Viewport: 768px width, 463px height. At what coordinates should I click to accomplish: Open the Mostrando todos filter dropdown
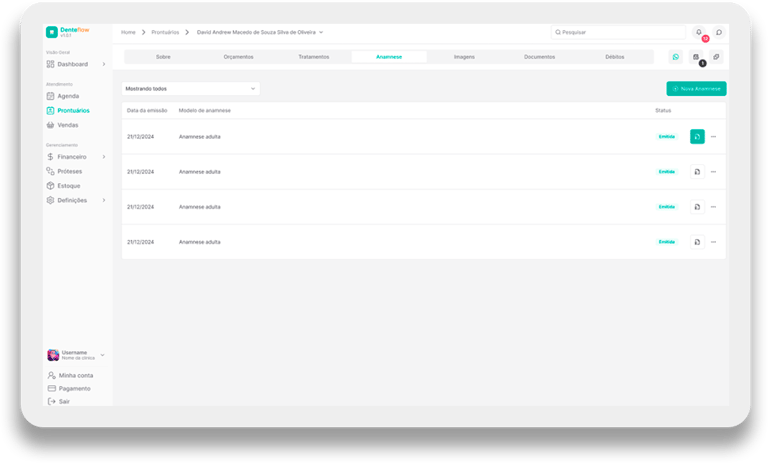[191, 89]
